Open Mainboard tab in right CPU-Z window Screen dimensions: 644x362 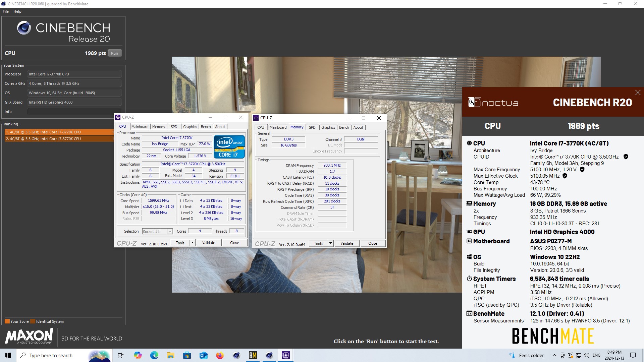coord(278,127)
